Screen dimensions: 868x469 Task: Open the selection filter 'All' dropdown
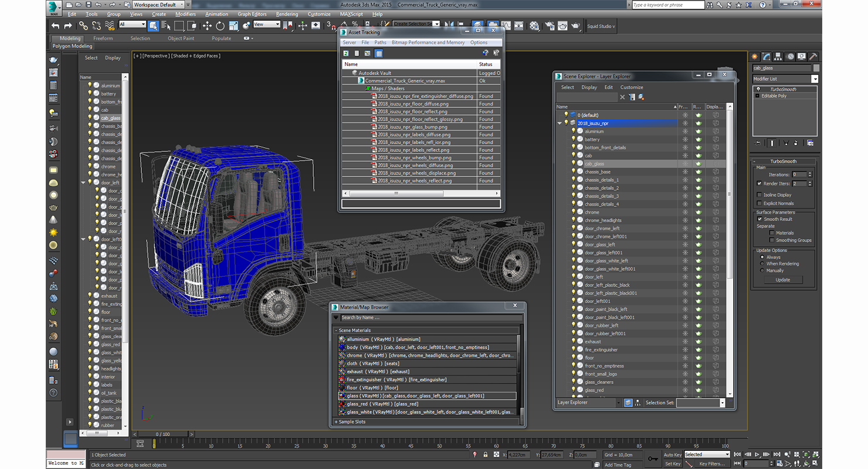click(x=132, y=25)
